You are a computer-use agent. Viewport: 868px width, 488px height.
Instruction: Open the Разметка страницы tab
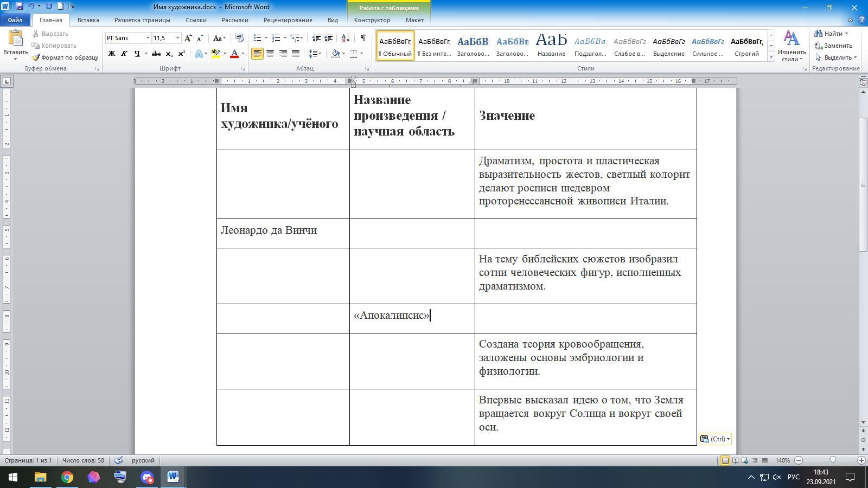(142, 20)
